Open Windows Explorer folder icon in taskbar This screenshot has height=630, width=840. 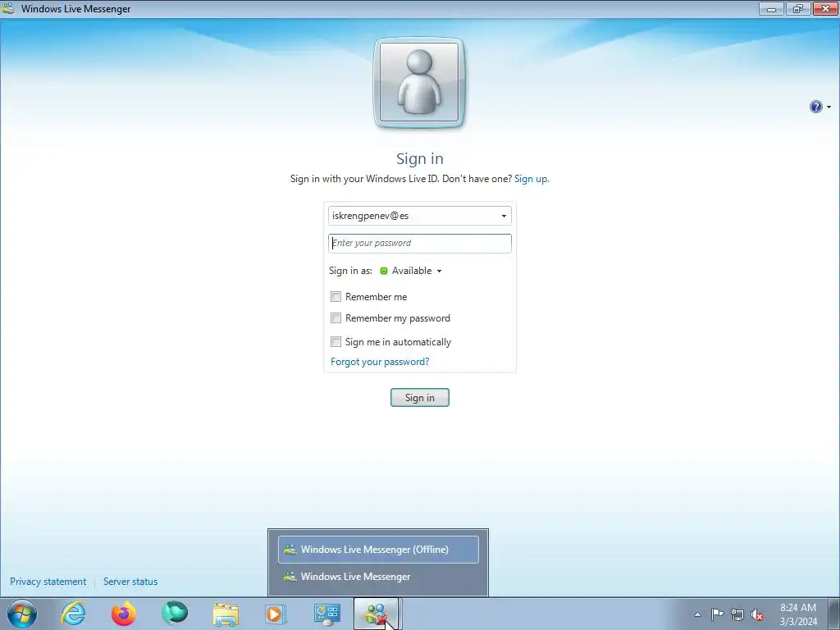point(226,614)
